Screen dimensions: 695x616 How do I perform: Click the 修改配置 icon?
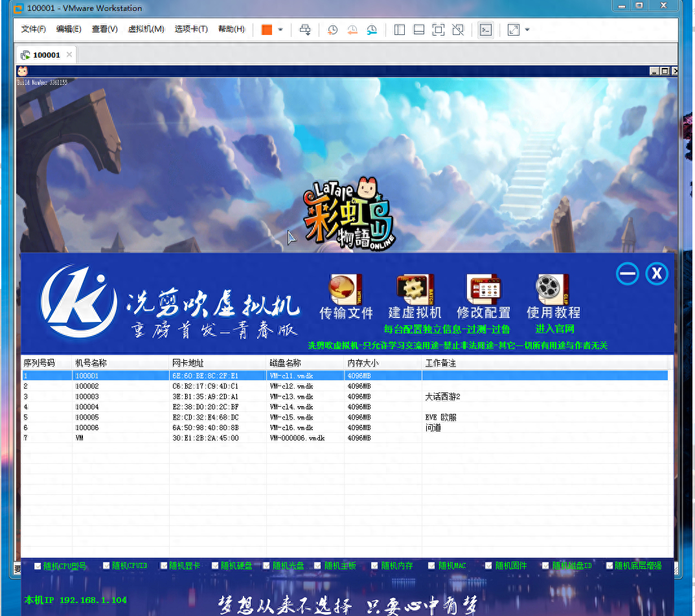coord(484,289)
